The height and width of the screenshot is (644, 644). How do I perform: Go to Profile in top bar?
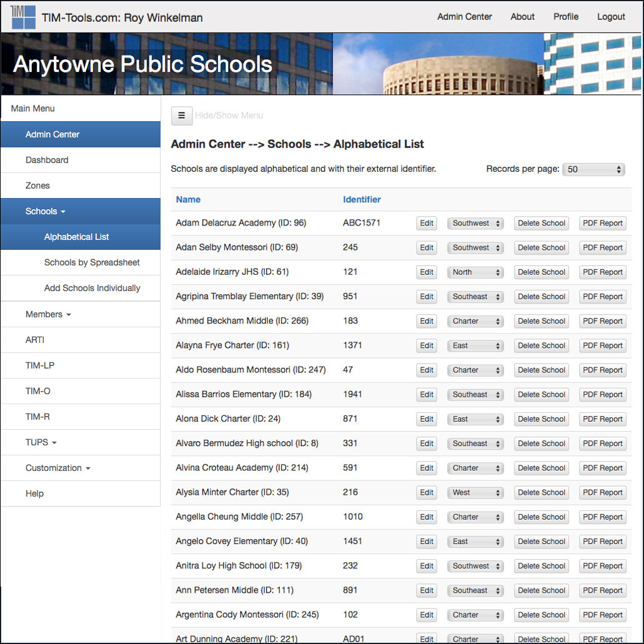[x=565, y=17]
